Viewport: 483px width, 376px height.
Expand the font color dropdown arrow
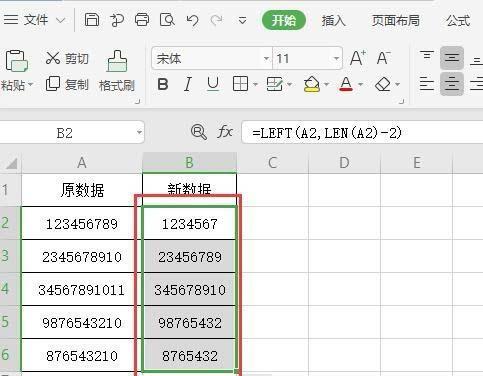click(x=360, y=84)
